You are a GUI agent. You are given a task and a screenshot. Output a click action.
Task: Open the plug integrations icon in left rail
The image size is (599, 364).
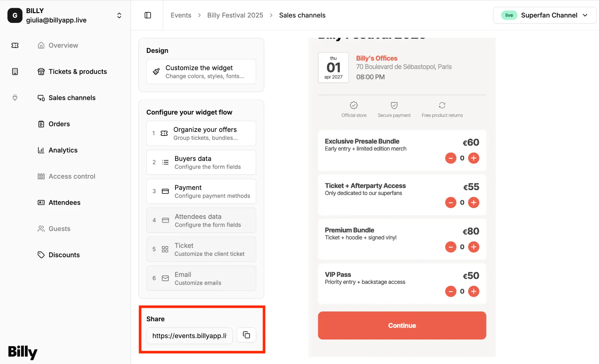[x=15, y=98]
